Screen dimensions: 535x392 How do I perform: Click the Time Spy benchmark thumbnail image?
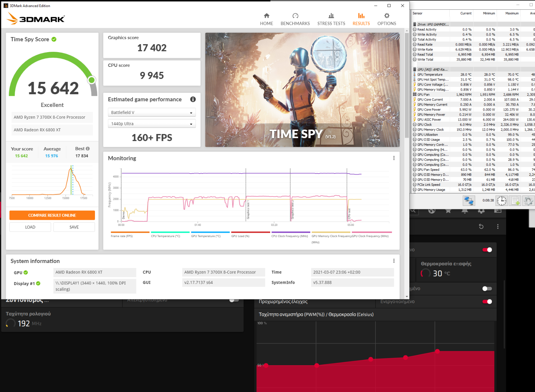click(302, 90)
